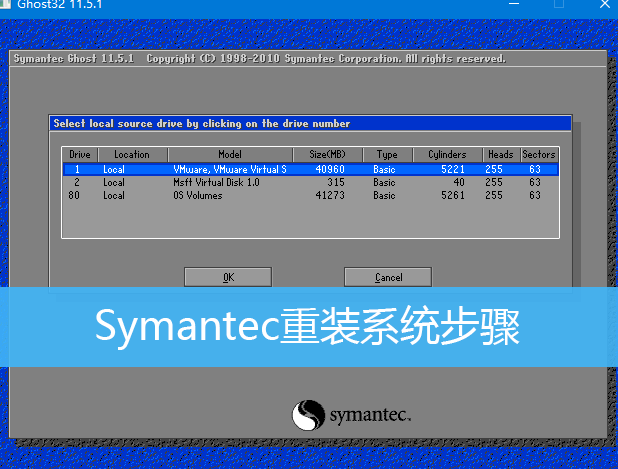Click the OK button
This screenshot has width=618, height=469.
coord(228,277)
